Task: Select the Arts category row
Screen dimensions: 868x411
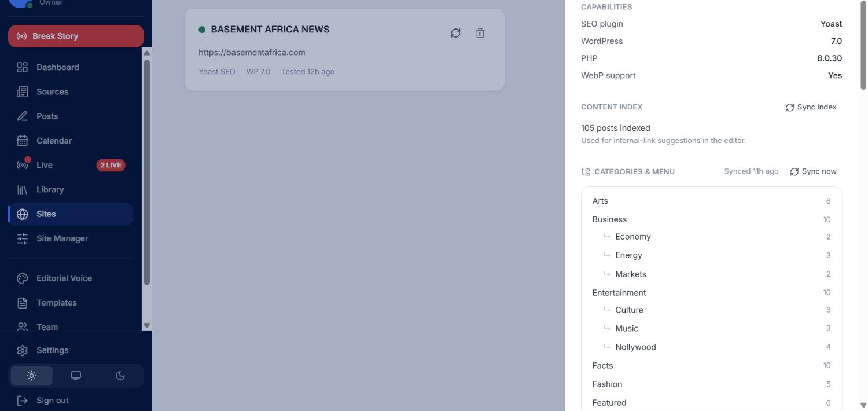Action: click(x=711, y=201)
